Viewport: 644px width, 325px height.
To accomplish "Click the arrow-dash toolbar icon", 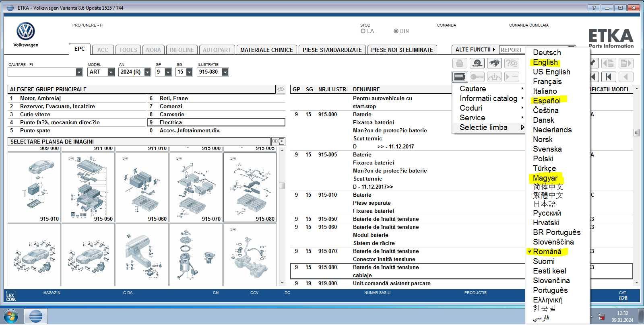I will [x=512, y=77].
